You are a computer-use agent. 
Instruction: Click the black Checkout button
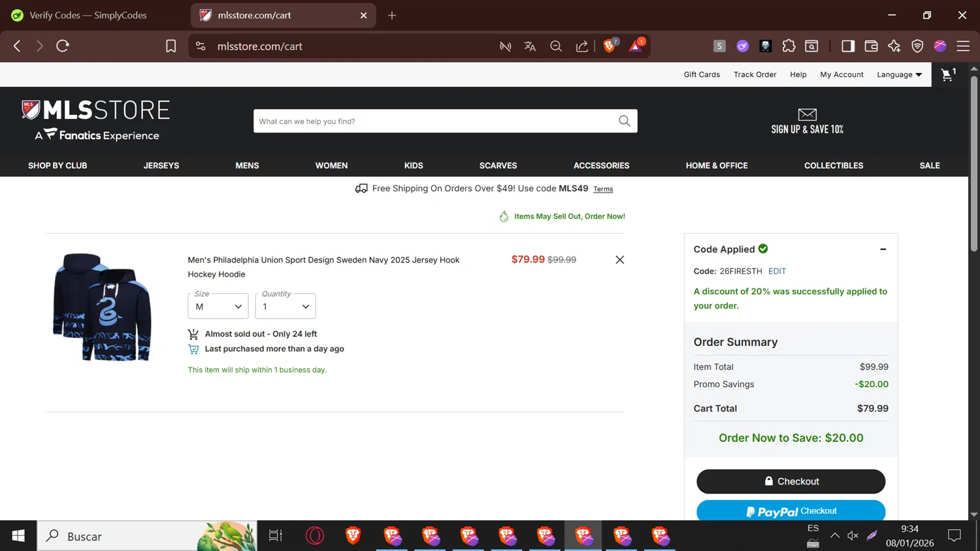point(791,481)
